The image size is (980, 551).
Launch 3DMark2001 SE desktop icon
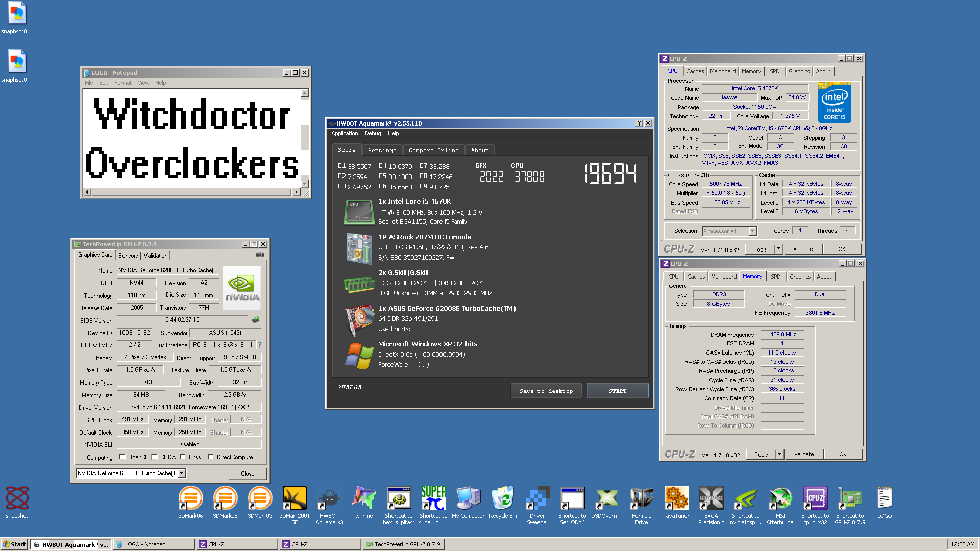pos(295,505)
